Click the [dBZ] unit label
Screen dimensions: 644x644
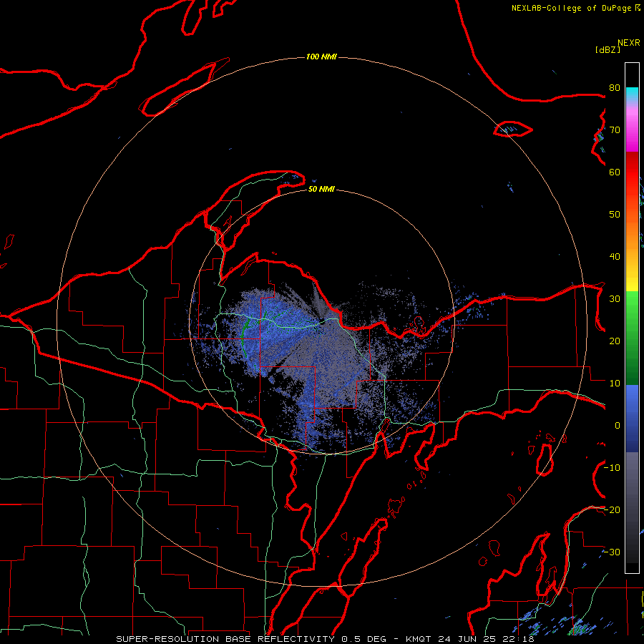(608, 50)
